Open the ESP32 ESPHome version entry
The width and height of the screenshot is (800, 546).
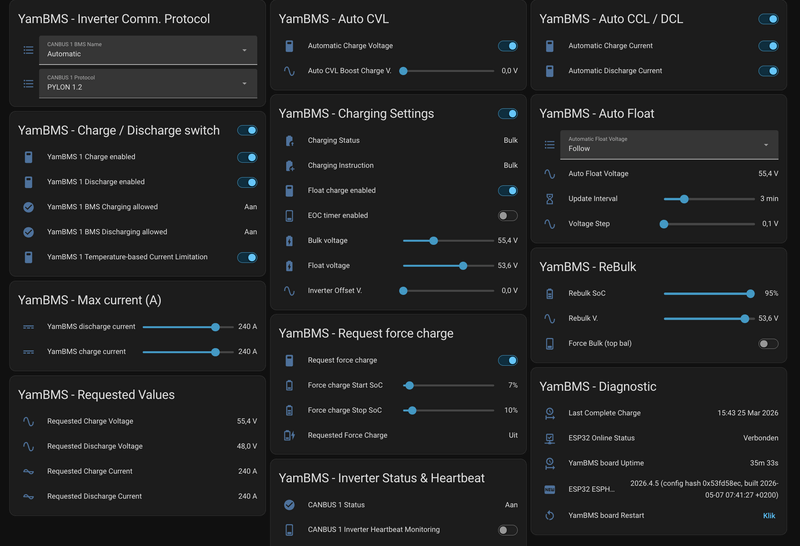(x=658, y=489)
